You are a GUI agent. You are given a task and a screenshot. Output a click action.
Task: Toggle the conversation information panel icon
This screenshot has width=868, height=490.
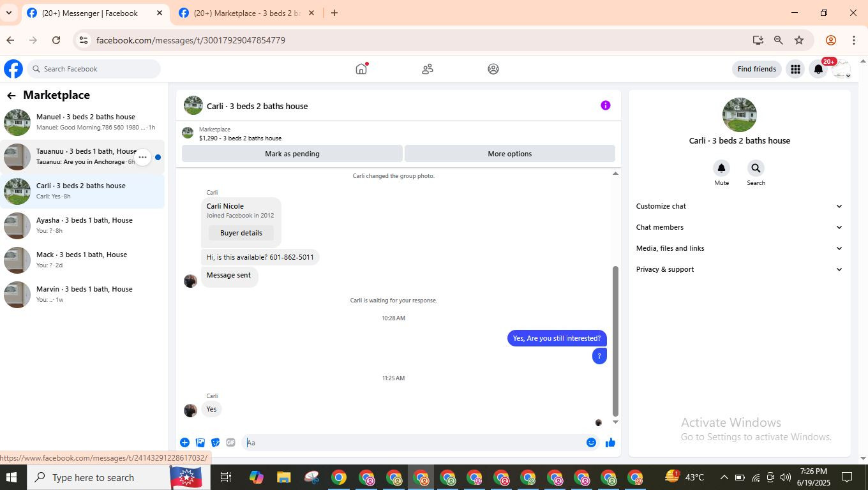(606, 105)
